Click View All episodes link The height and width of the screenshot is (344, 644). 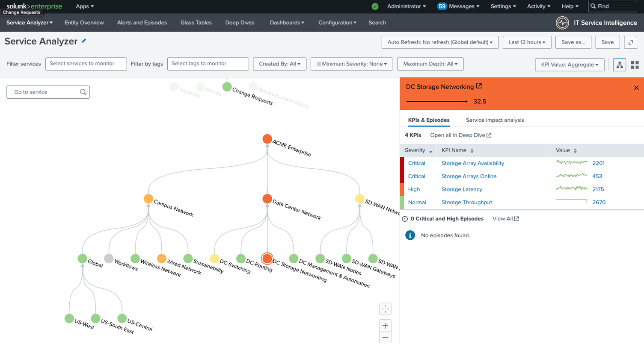coord(506,219)
